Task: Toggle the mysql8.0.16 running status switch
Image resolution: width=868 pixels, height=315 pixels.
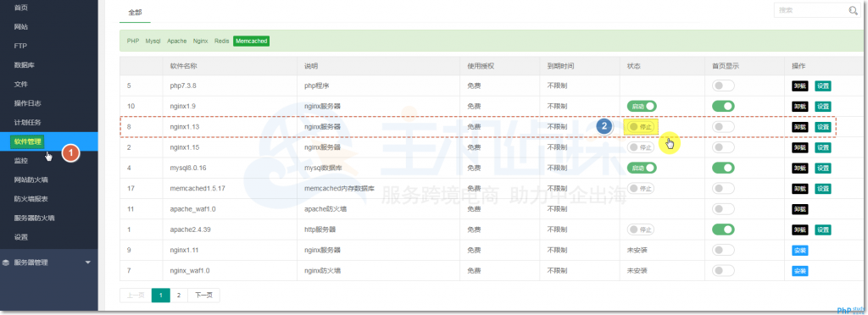Action: pyautogui.click(x=642, y=168)
